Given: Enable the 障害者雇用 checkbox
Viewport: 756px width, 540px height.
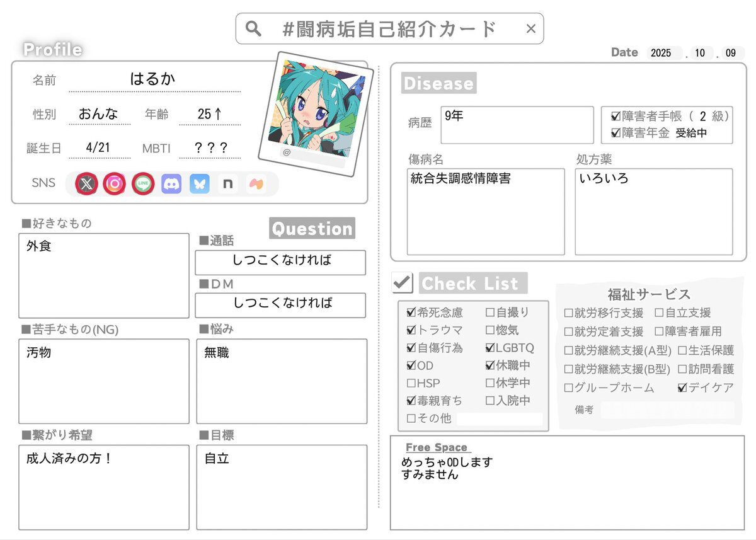Looking at the screenshot, I should (x=658, y=331).
